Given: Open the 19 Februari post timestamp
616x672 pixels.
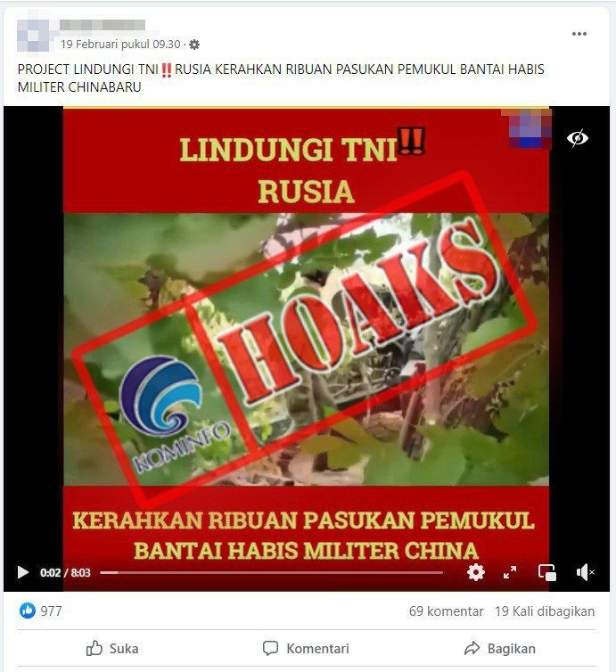Looking at the screenshot, I should [x=120, y=45].
